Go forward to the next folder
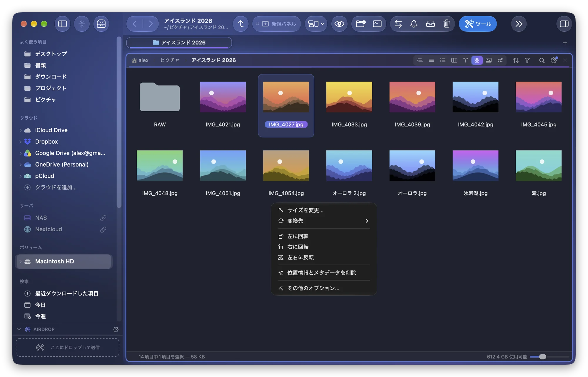 pyautogui.click(x=151, y=24)
